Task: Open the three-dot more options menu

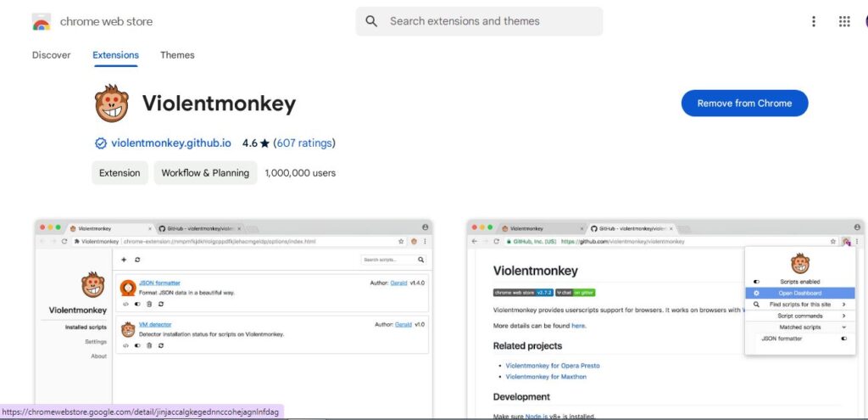Action: click(813, 21)
